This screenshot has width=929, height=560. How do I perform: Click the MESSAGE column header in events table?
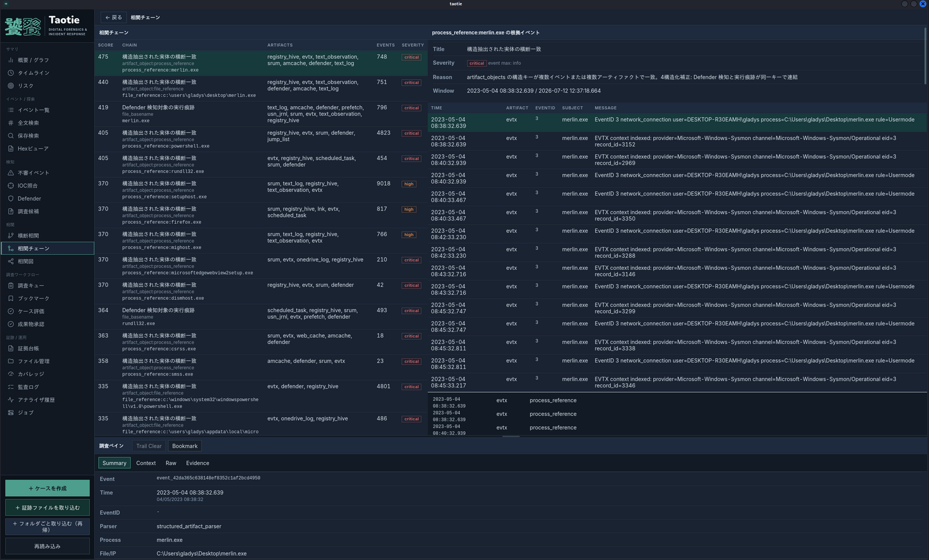pyautogui.click(x=606, y=108)
